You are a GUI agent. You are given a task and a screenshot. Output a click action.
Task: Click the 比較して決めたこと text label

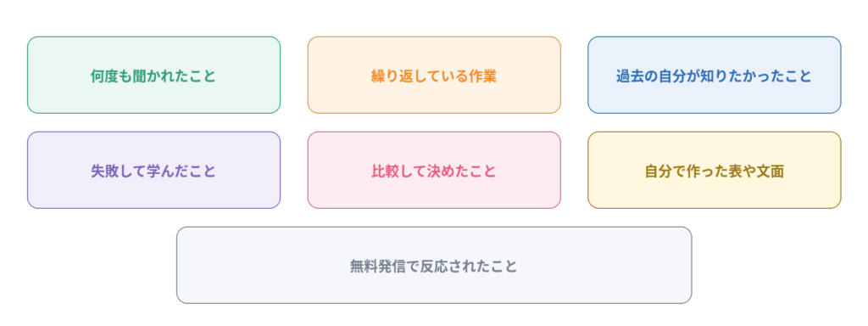click(x=434, y=171)
